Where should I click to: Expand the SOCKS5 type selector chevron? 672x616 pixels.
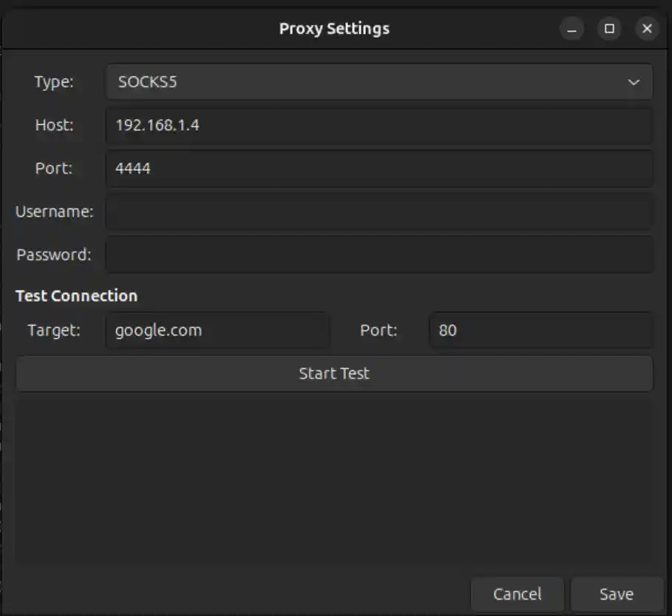634,82
